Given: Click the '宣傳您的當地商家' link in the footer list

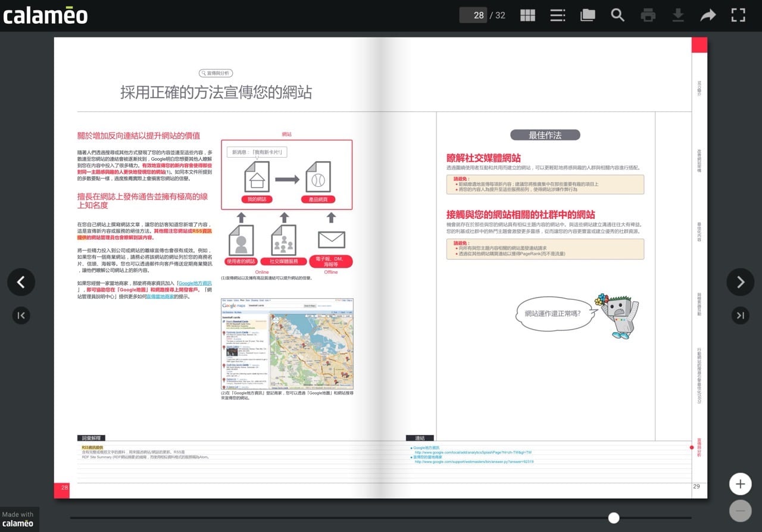Looking at the screenshot, I should pyautogui.click(x=427, y=457).
